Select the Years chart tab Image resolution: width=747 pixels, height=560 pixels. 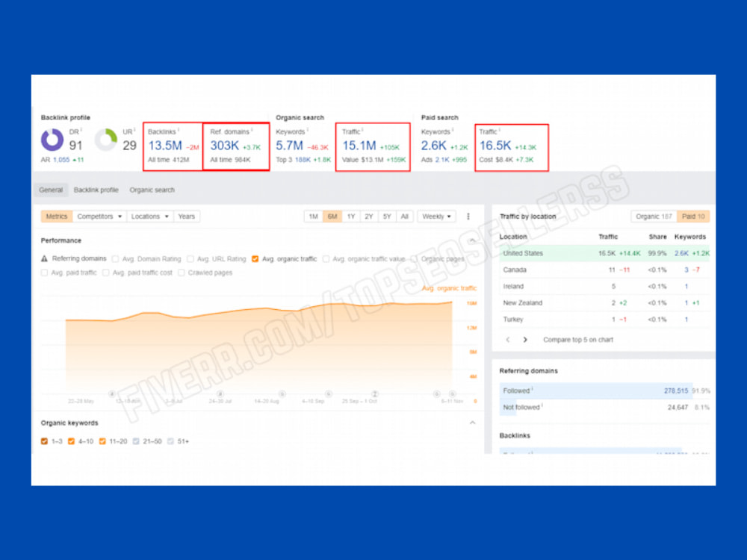tap(186, 217)
